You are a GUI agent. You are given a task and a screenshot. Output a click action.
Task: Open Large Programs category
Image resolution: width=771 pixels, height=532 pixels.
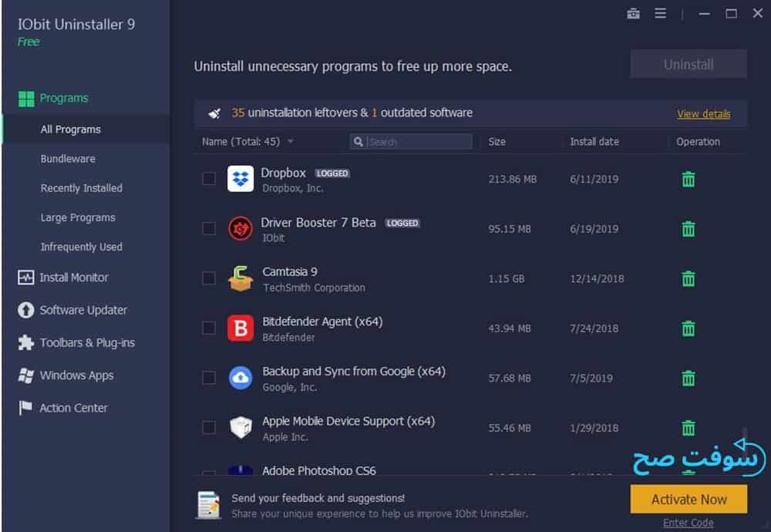(x=78, y=218)
